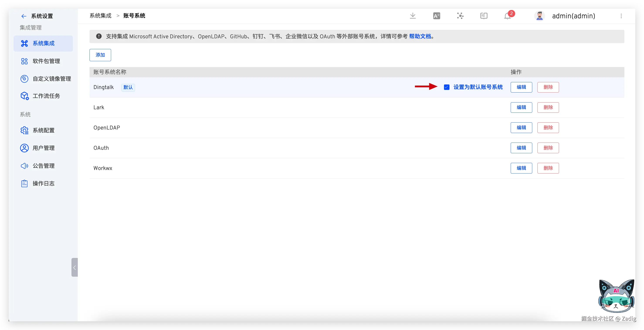
Task: Click the download icon in top bar
Action: click(413, 16)
